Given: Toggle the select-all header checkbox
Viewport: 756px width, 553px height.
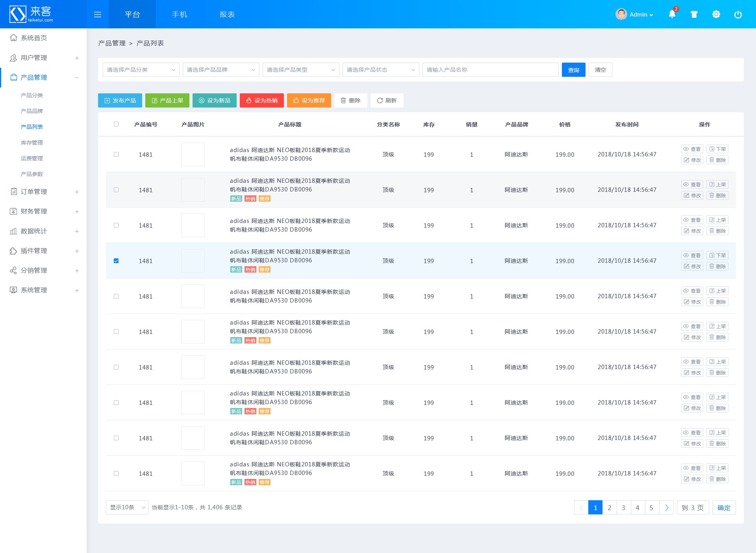Looking at the screenshot, I should tap(116, 124).
